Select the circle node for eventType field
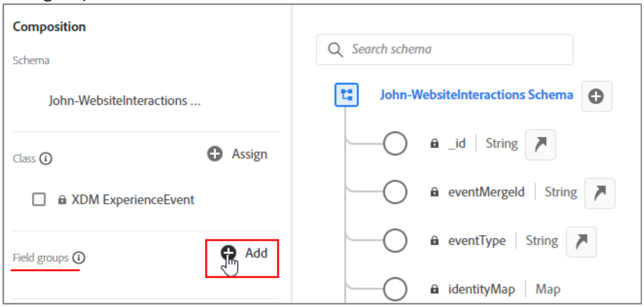Image resolution: width=644 pixels, height=307 pixels. pyautogui.click(x=395, y=241)
